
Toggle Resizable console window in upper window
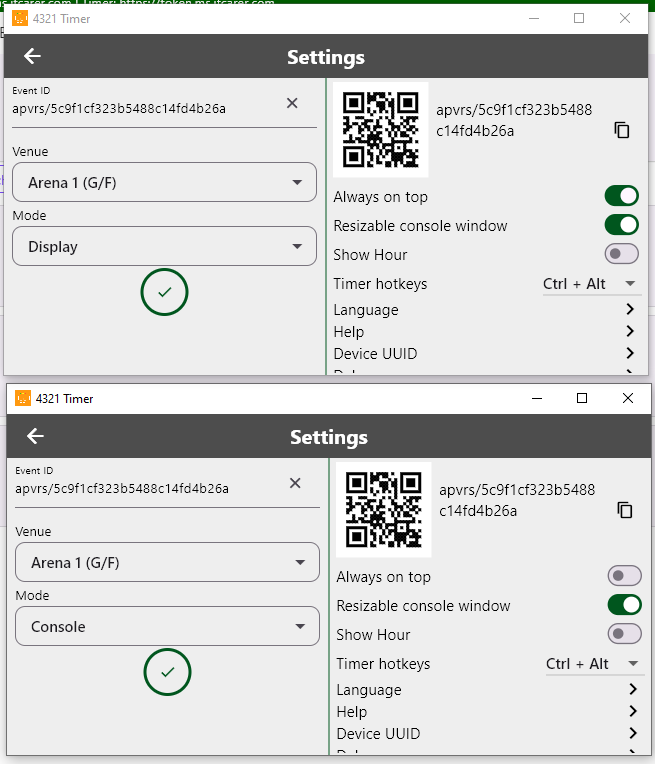click(x=621, y=225)
